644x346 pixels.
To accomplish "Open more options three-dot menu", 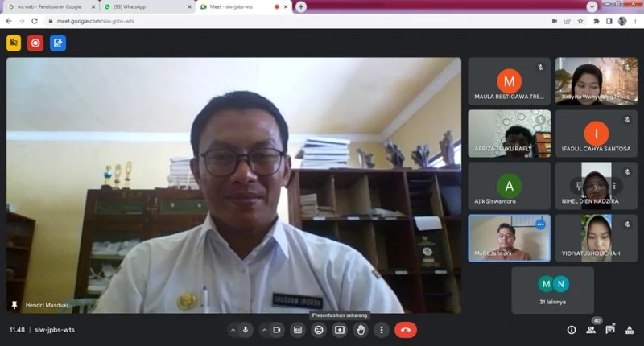I will click(382, 330).
